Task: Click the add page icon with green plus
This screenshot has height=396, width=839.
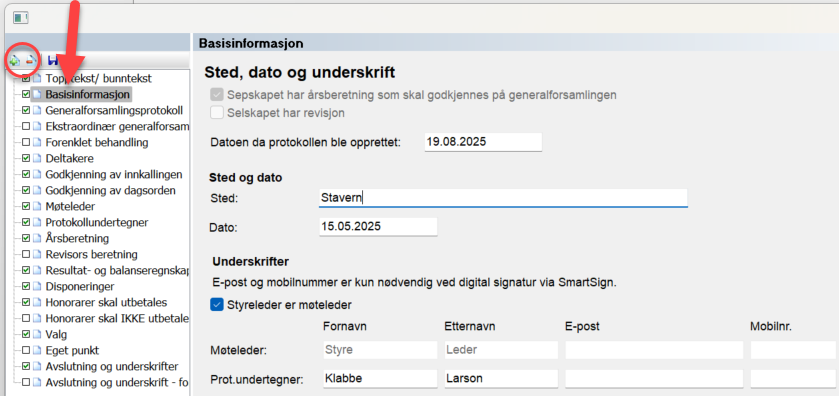Action: (x=14, y=60)
